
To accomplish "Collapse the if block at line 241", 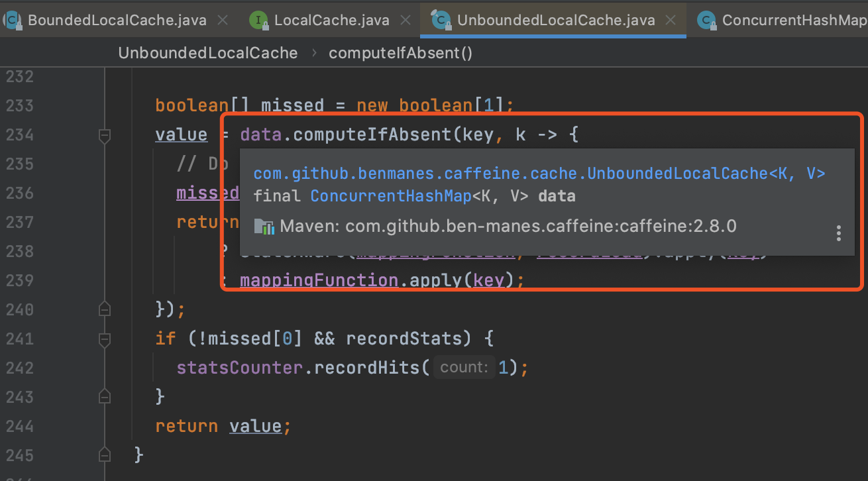I will [x=104, y=340].
